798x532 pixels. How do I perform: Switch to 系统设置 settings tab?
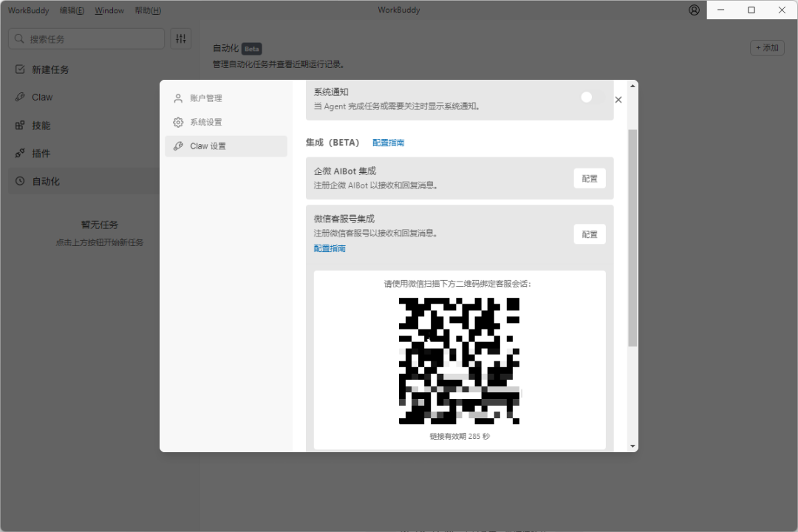tap(226, 122)
